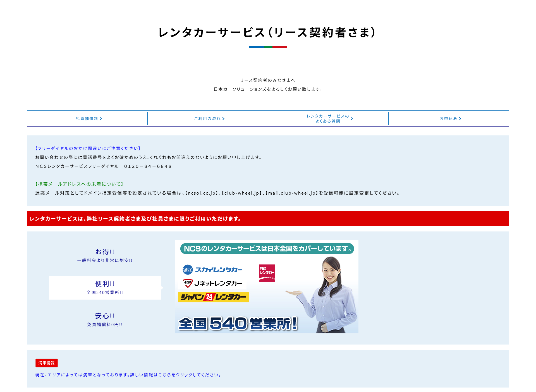The image size is (536, 392).
Task: Click the 全国540営業所! banner text
Action: 238,323
